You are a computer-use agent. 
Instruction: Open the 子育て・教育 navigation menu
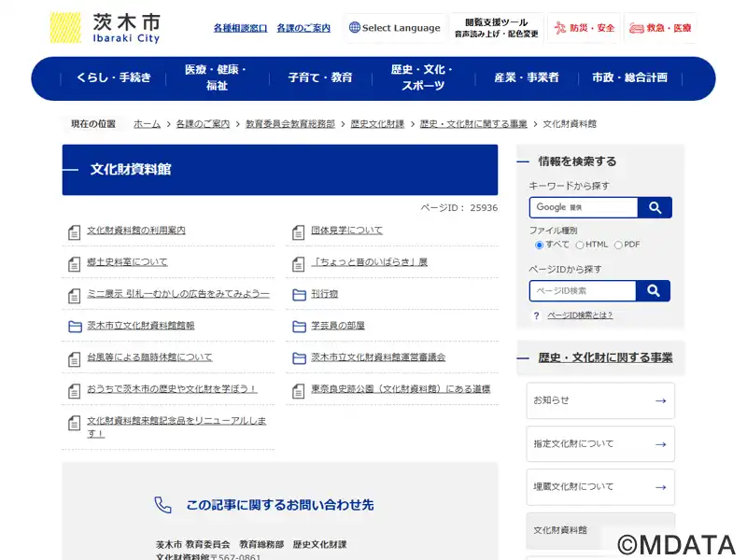(x=320, y=78)
